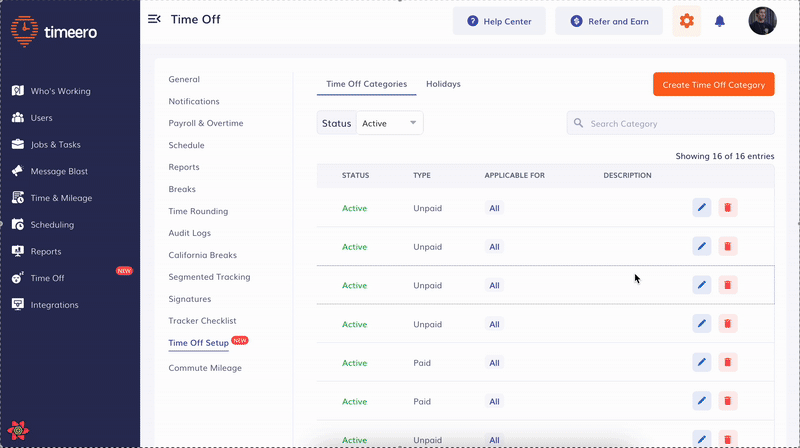
Task: Open Time Off in the main sidebar
Action: [x=38, y=278]
